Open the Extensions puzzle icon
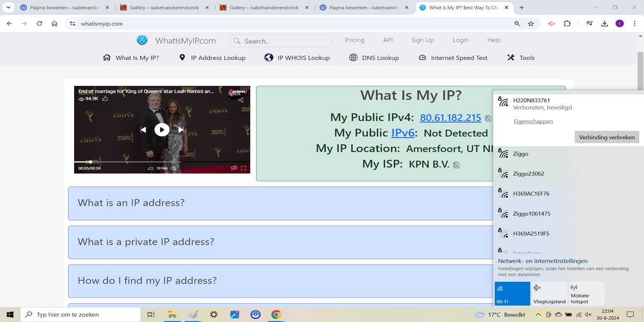The image size is (644, 322). [x=567, y=24]
